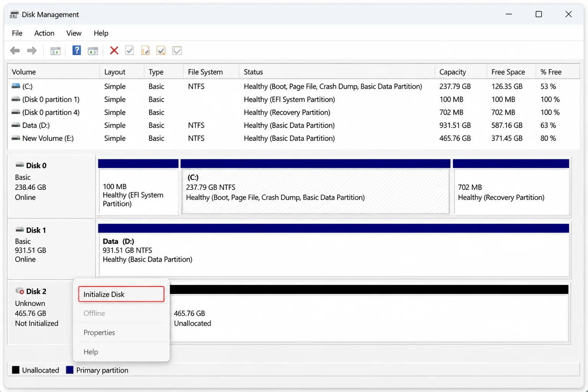Click the pane icon right of Help icon
588x392 pixels.
pos(93,51)
